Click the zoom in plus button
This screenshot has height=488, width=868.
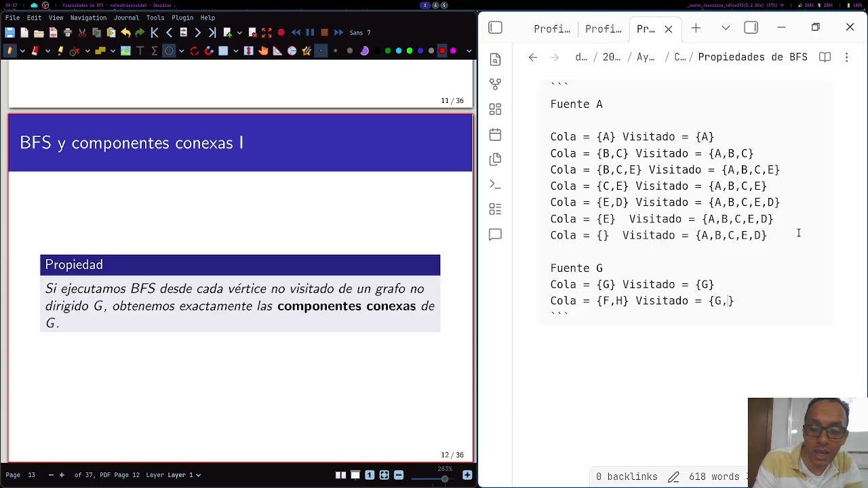467,475
